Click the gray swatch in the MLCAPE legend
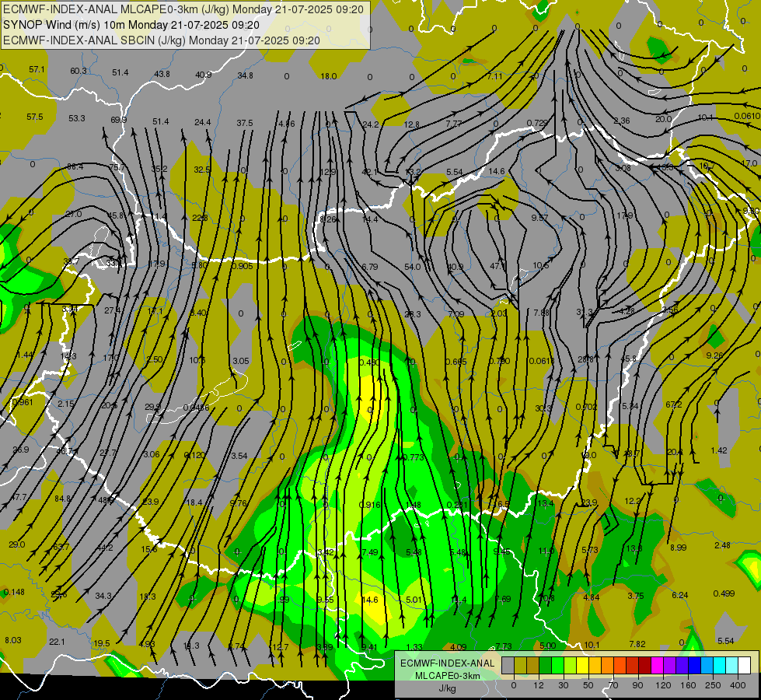This screenshot has height=700, width=761. tap(508, 665)
